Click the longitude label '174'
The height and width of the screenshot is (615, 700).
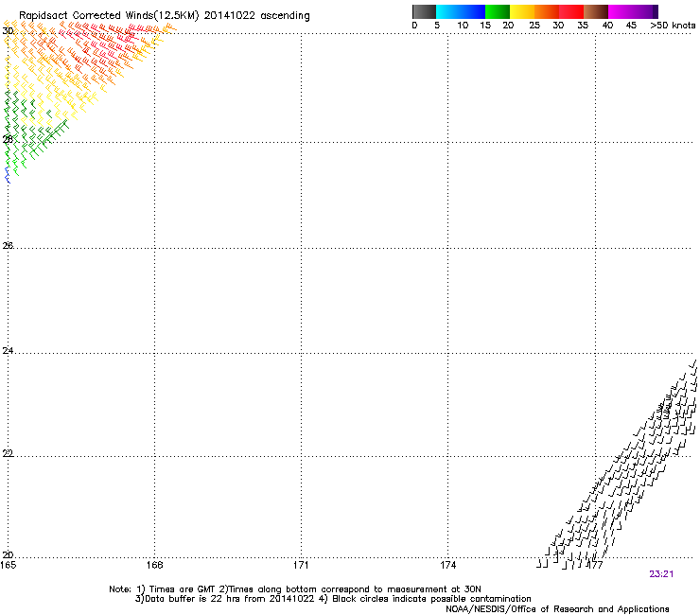coord(447,565)
